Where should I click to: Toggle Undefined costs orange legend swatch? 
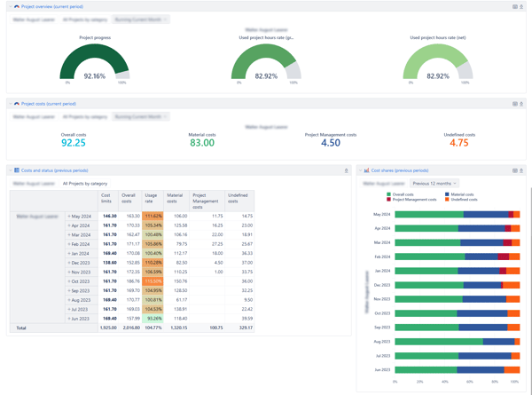[447, 200]
